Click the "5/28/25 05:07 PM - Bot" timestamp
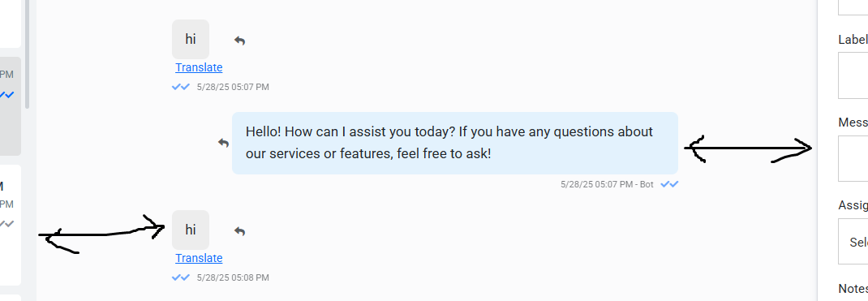This screenshot has height=301, width=868. point(607,184)
